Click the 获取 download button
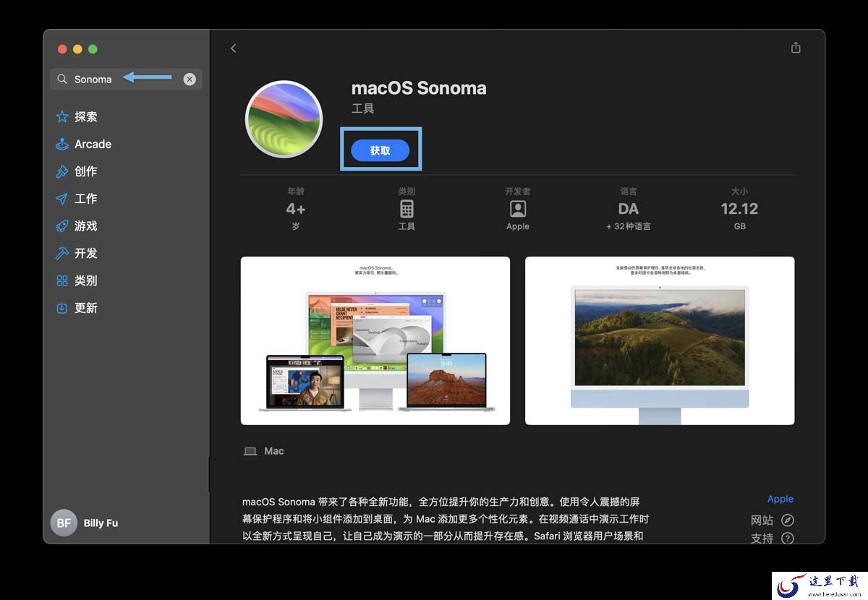The width and height of the screenshot is (868, 600). click(x=380, y=150)
